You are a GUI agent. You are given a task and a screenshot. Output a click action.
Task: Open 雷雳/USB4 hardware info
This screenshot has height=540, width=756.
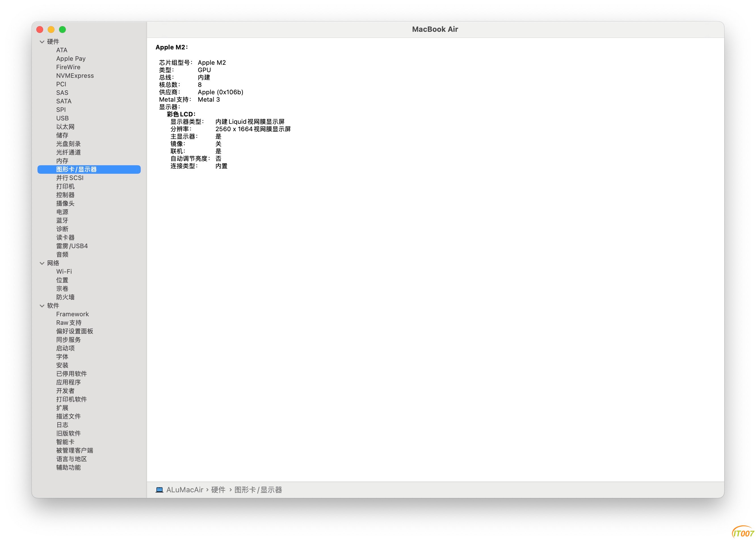tap(72, 246)
